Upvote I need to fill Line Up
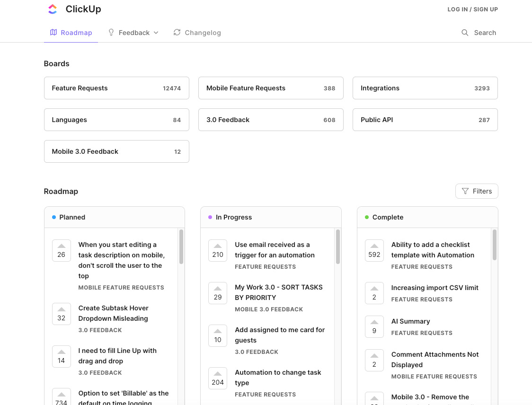 click(x=62, y=356)
